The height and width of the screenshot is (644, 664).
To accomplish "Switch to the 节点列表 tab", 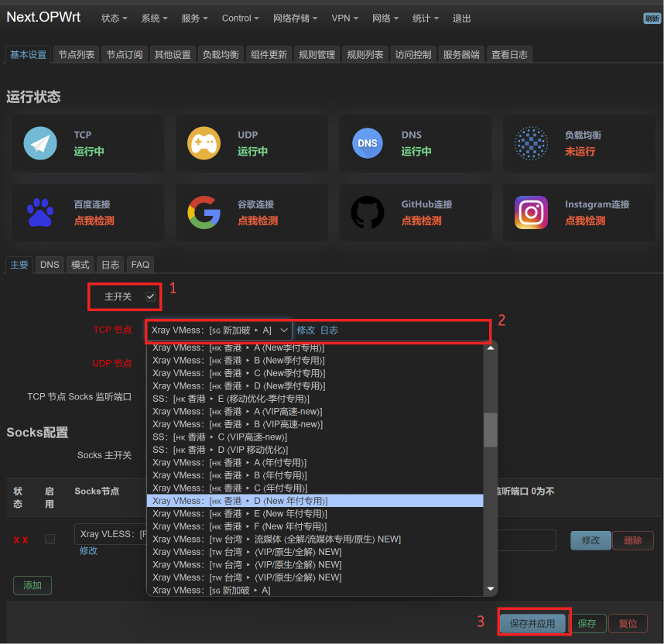I will coord(77,55).
